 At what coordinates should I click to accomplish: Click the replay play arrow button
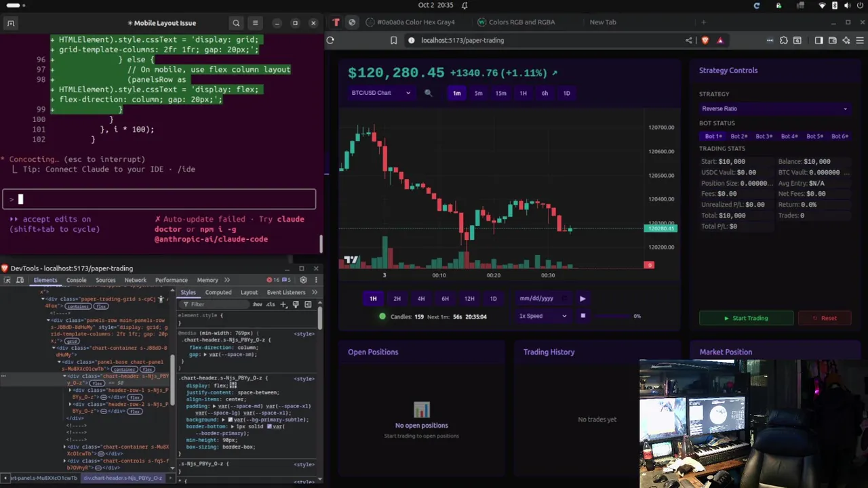pos(582,298)
